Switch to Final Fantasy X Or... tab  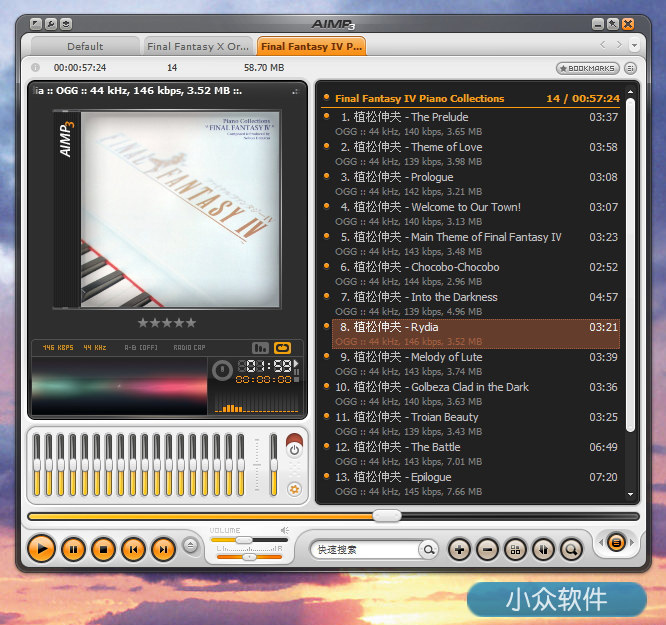tap(198, 46)
